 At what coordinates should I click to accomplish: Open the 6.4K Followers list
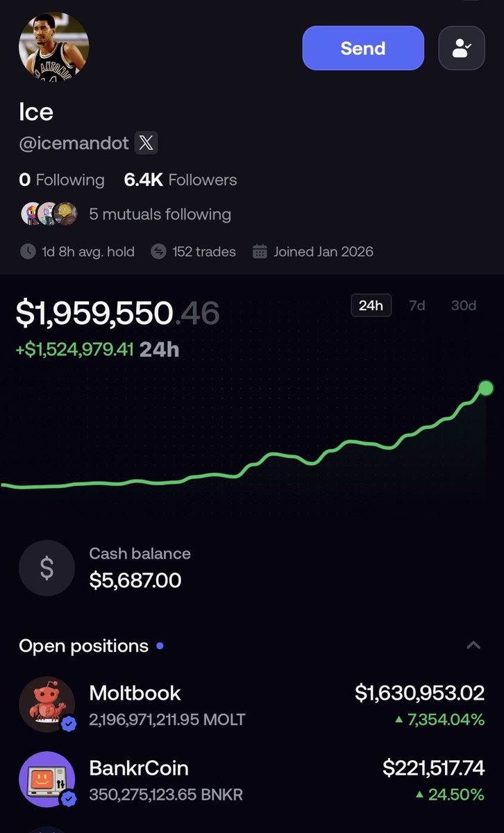point(180,180)
